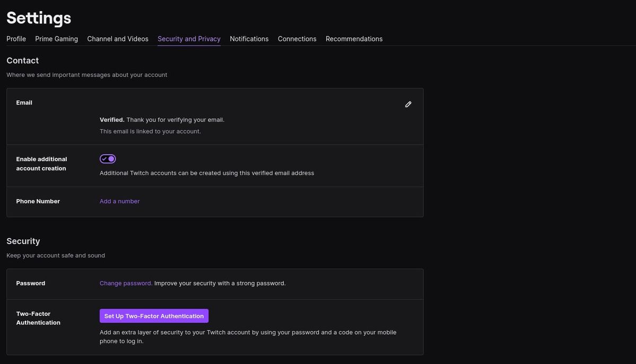Open the Notifications tab

tap(249, 39)
